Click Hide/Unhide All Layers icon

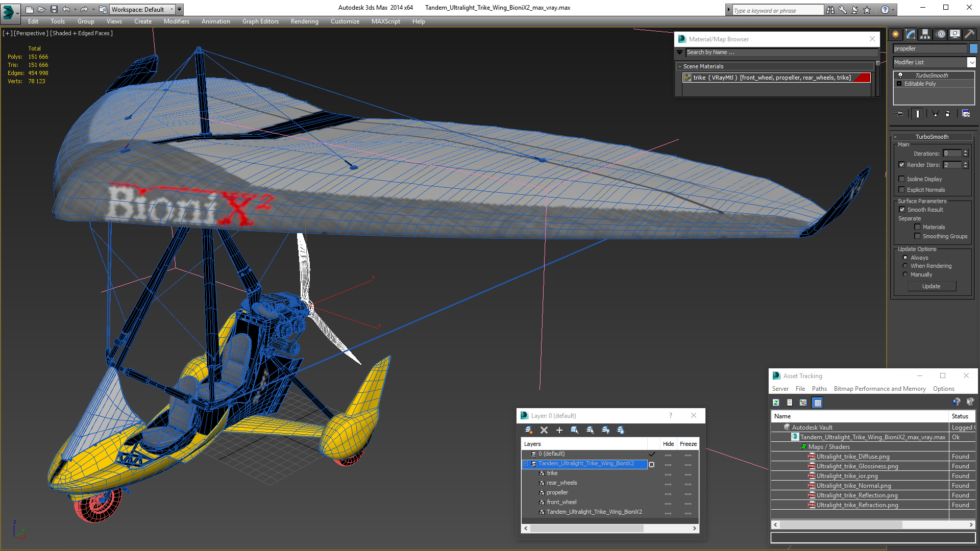605,430
